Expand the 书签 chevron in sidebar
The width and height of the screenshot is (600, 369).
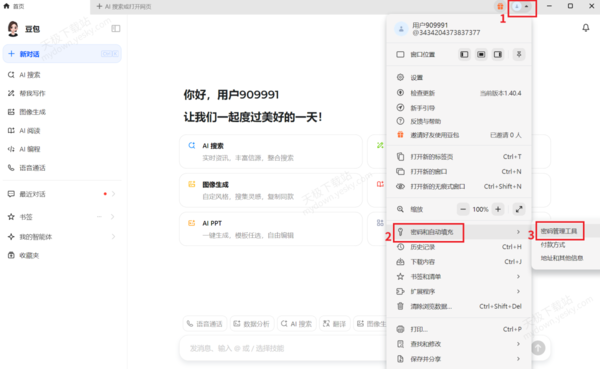112,217
